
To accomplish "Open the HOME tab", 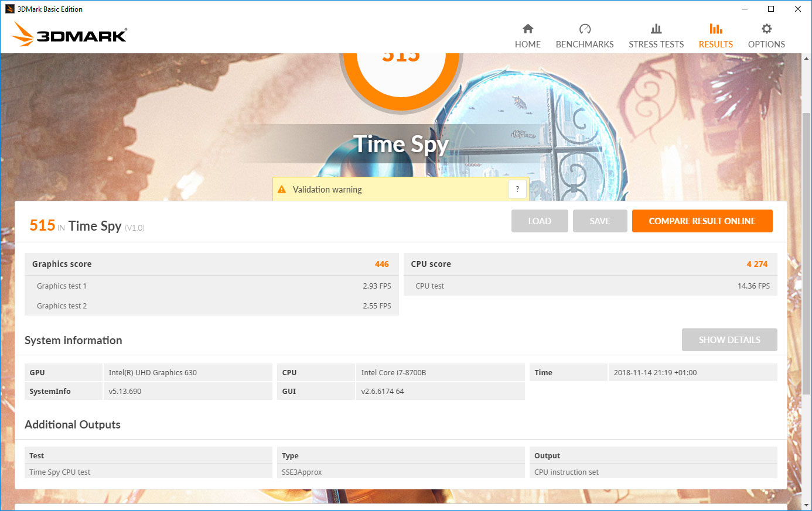I will pyautogui.click(x=528, y=36).
